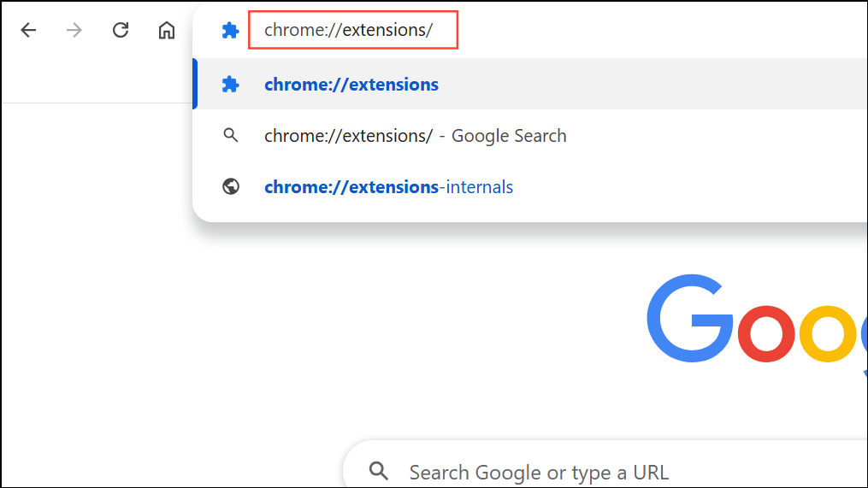Click blank page area left of Google logo
868x488 pixels.
click(342, 325)
